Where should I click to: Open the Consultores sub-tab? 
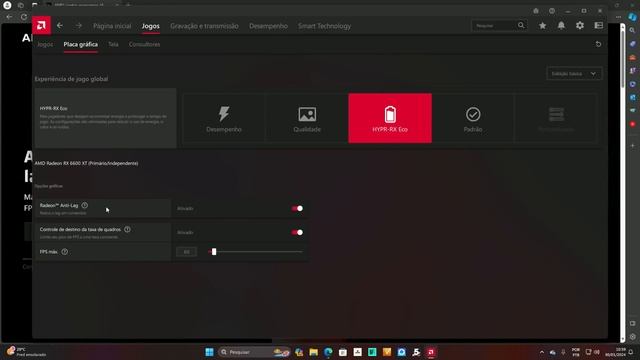pyautogui.click(x=144, y=44)
